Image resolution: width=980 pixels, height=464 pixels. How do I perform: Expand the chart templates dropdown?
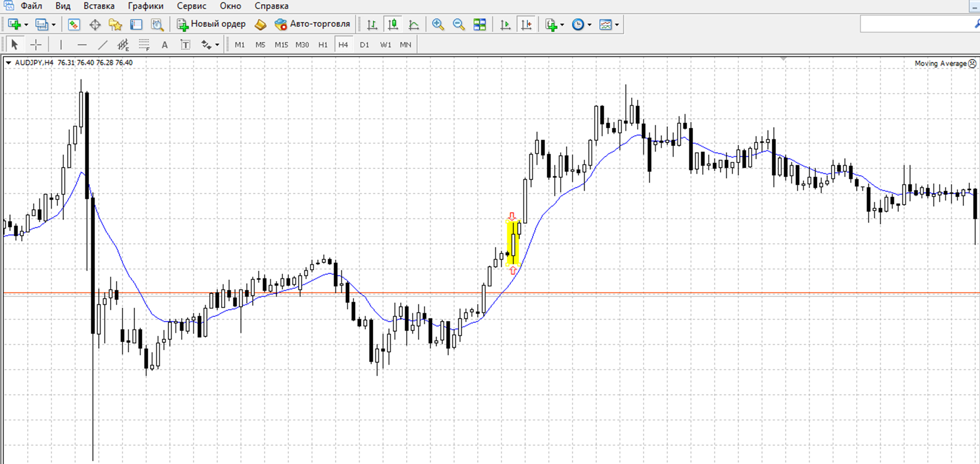617,25
